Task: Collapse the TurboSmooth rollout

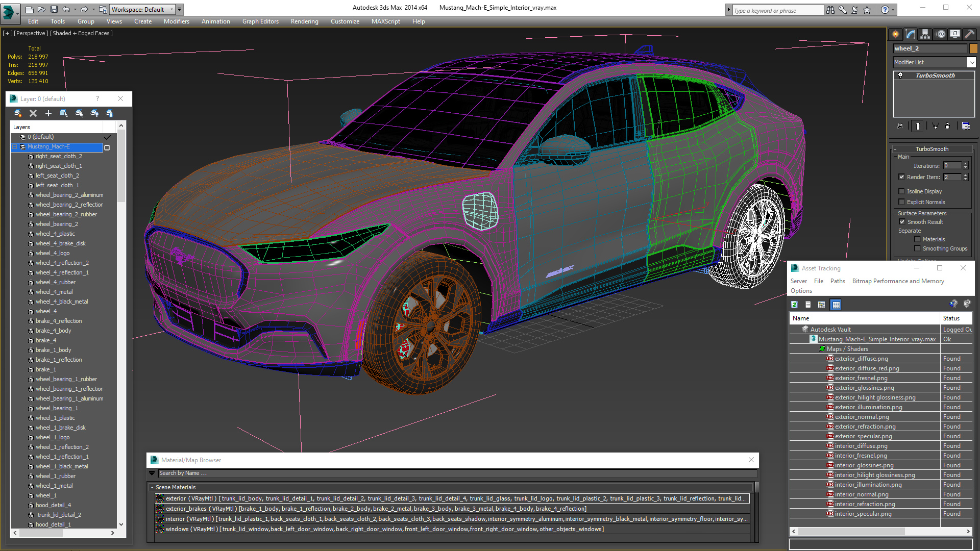Action: pos(932,149)
